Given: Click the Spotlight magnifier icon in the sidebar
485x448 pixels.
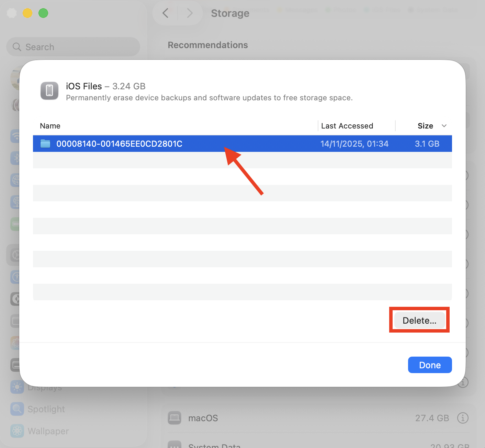Looking at the screenshot, I should point(17,409).
